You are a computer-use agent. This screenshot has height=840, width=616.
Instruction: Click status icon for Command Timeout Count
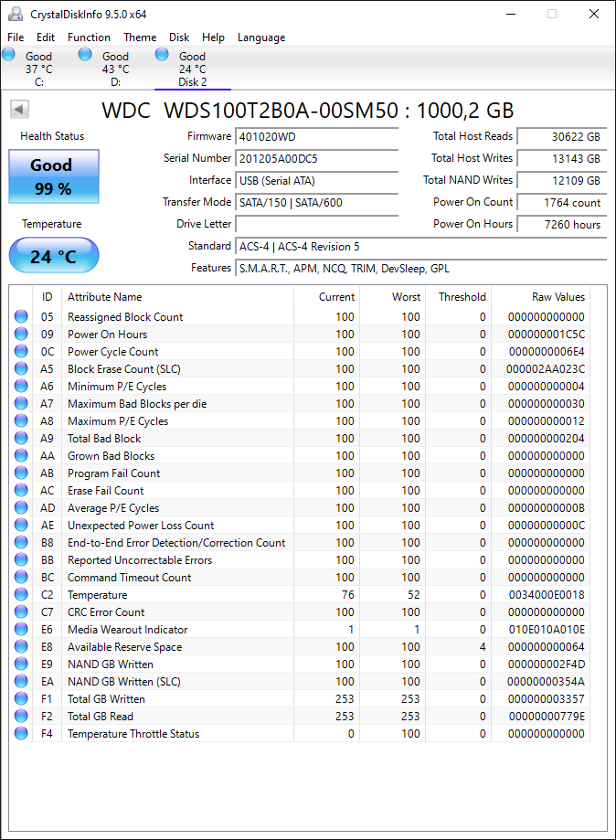tap(21, 577)
